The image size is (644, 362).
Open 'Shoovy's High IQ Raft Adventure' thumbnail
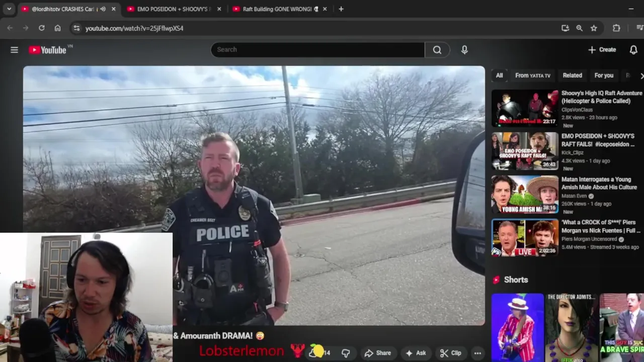(x=525, y=108)
